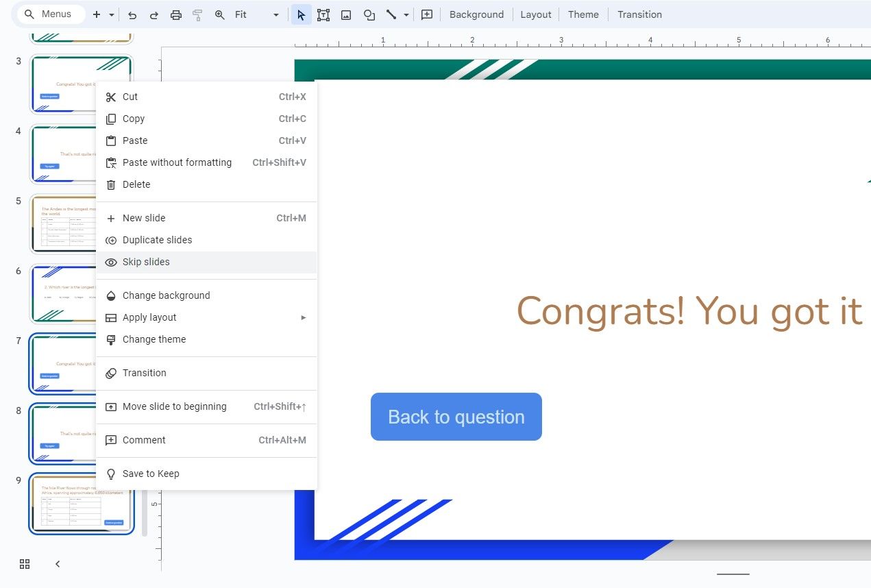871x588 pixels.
Task: Choose Change theme
Action: 206,339
